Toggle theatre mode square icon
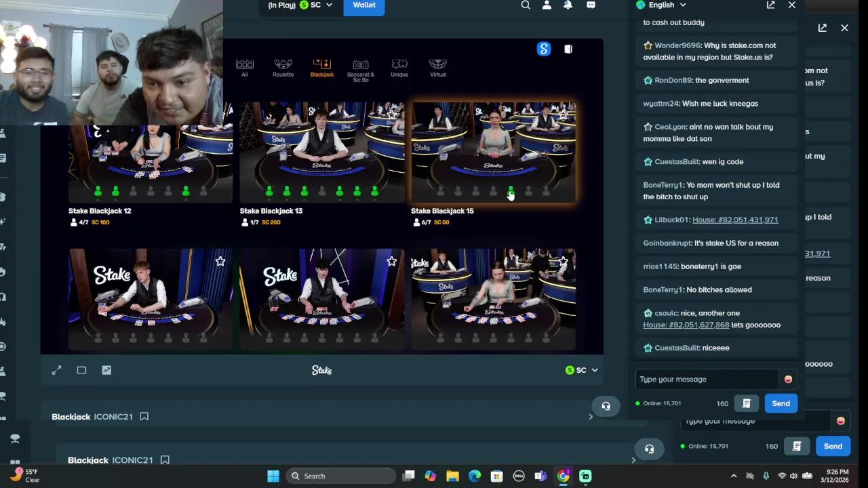The height and width of the screenshot is (488, 868). [81, 370]
